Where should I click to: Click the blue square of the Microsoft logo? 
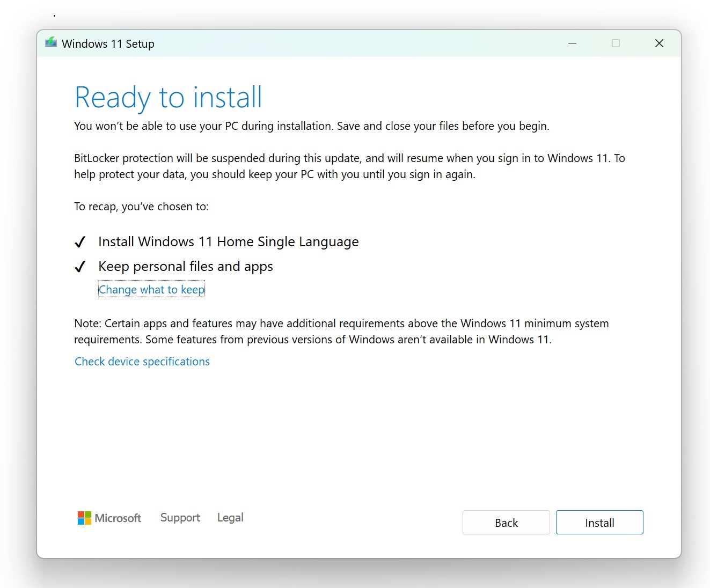point(82,521)
